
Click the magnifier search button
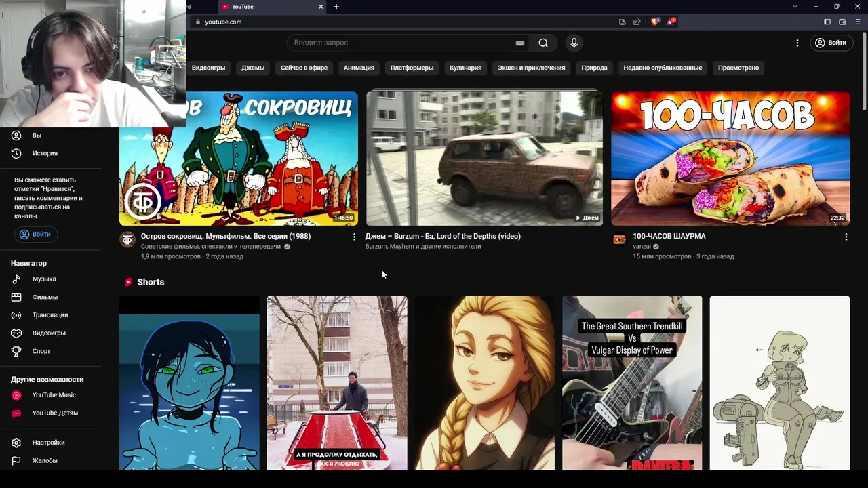pyautogui.click(x=543, y=43)
